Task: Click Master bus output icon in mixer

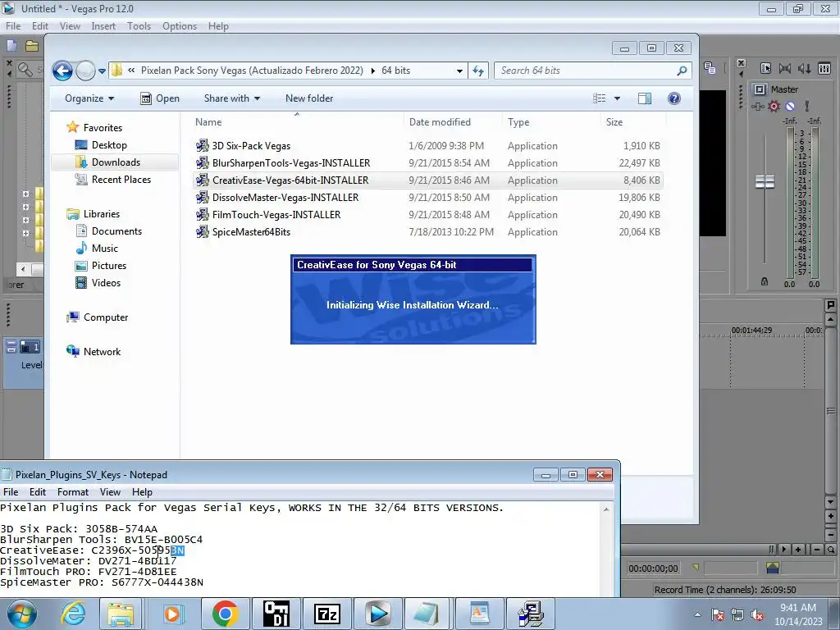Action: 760,89
